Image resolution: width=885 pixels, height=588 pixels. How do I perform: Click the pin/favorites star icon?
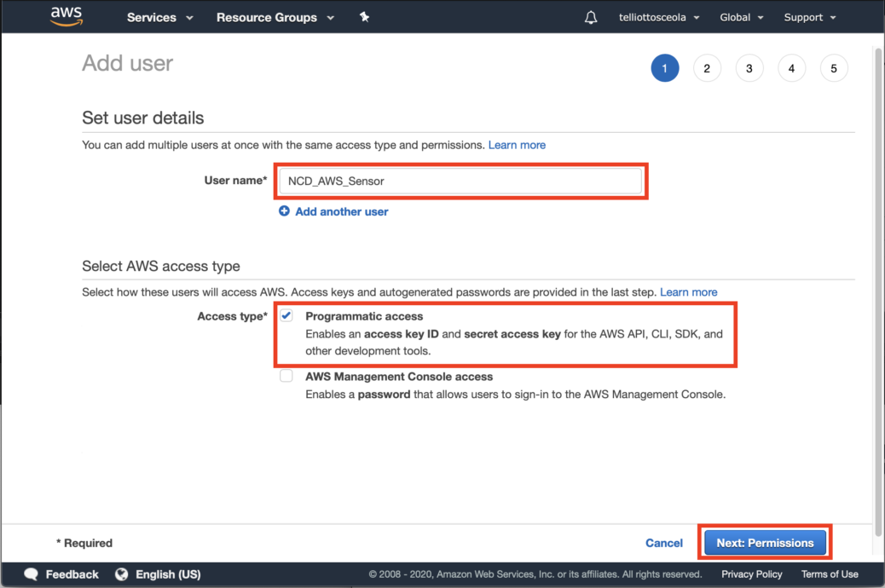point(364,16)
